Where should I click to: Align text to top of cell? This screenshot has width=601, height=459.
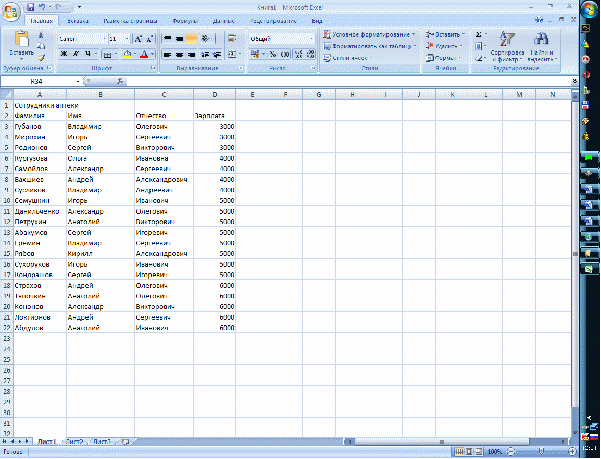[167, 38]
